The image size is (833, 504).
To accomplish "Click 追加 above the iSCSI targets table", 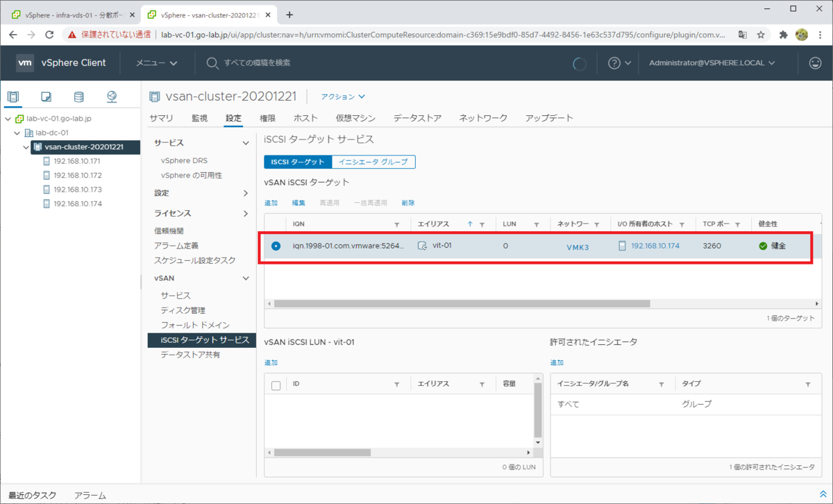I will tap(271, 203).
